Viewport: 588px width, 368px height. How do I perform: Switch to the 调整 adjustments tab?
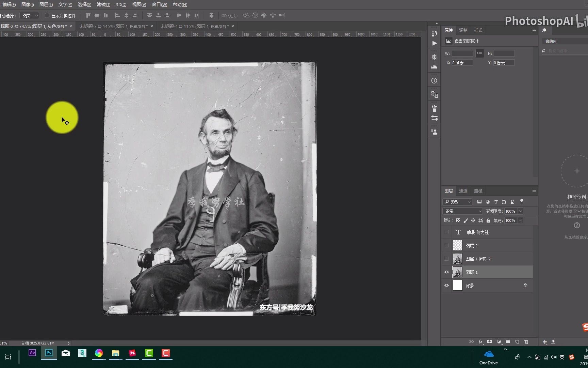(463, 30)
